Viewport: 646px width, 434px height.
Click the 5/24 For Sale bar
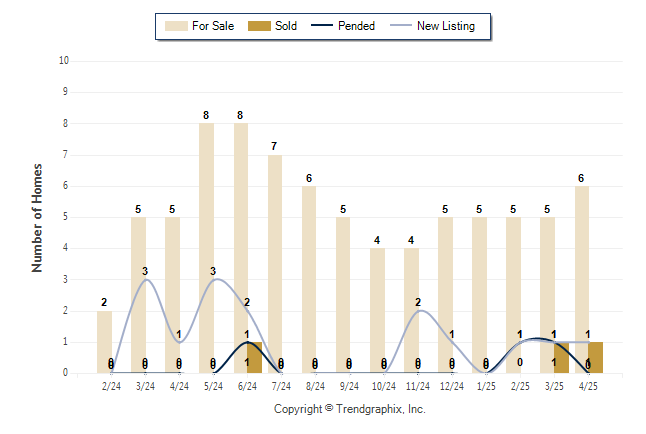206,248
